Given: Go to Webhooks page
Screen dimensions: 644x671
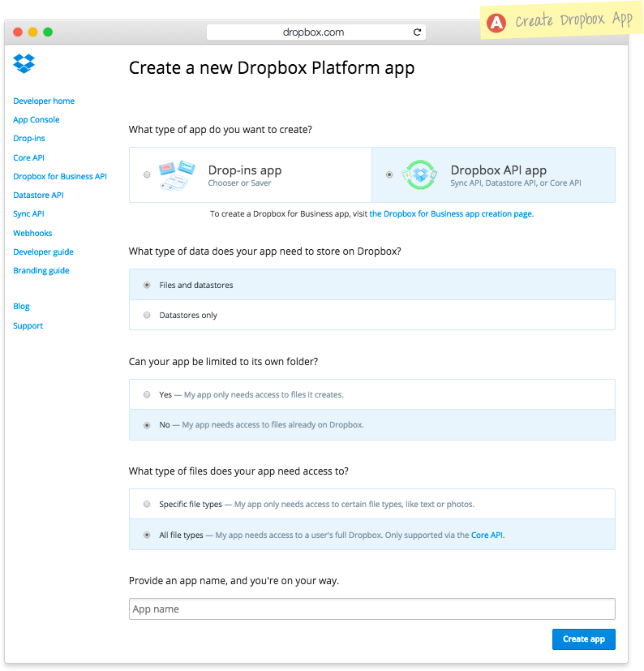Looking at the screenshot, I should [32, 233].
